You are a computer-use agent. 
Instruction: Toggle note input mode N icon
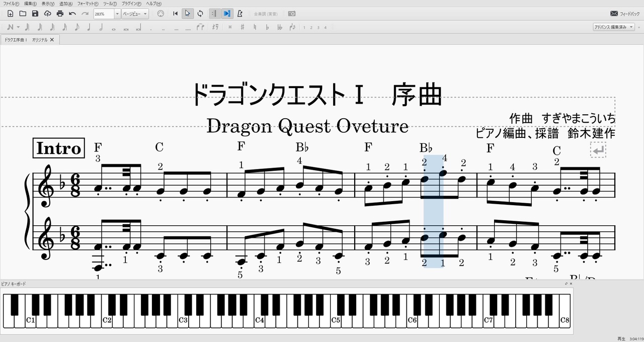pyautogui.click(x=11, y=27)
